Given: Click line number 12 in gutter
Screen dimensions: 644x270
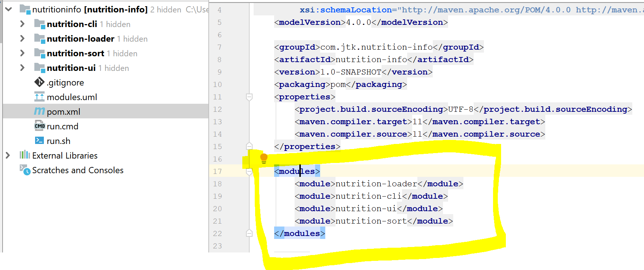Looking at the screenshot, I should [217, 109].
